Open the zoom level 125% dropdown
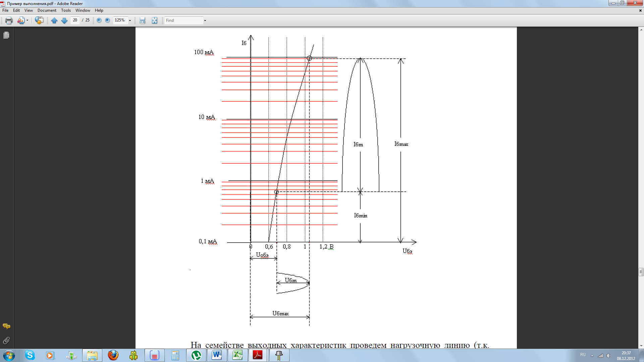This screenshot has width=644, height=362. pyautogui.click(x=130, y=20)
